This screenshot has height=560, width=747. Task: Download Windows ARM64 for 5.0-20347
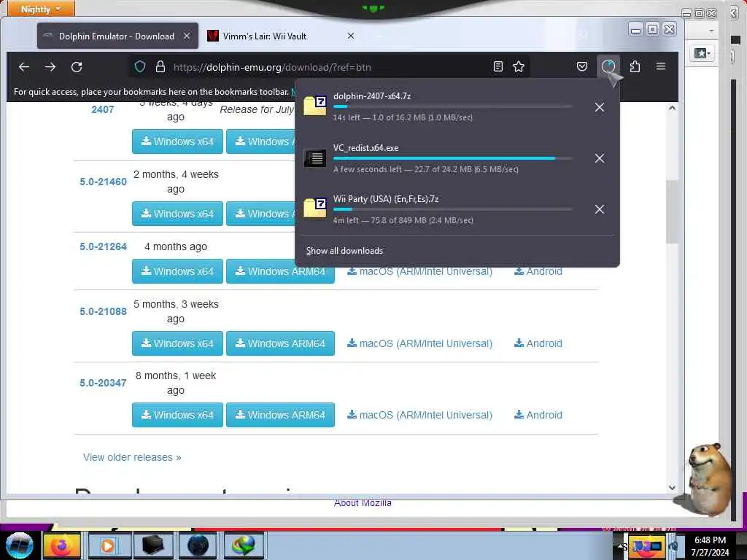click(280, 415)
